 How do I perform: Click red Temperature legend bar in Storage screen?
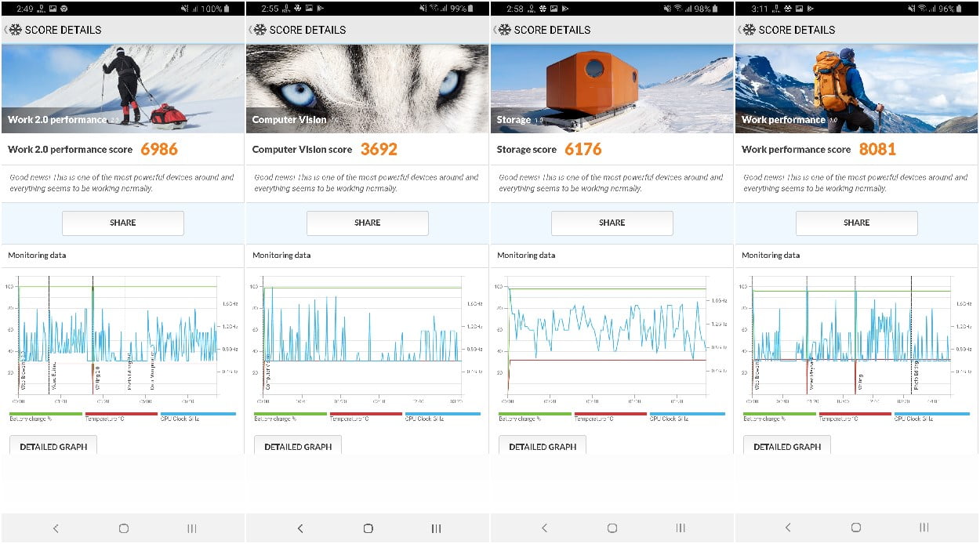pos(611,414)
